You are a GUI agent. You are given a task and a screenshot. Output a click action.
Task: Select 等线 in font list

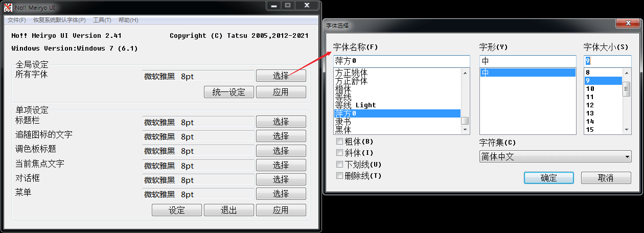tap(397, 97)
